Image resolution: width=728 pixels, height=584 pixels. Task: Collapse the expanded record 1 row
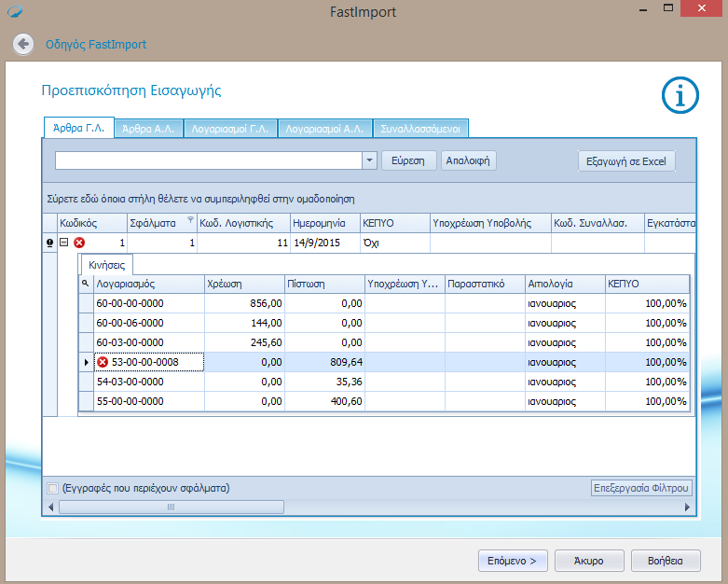tap(64, 242)
